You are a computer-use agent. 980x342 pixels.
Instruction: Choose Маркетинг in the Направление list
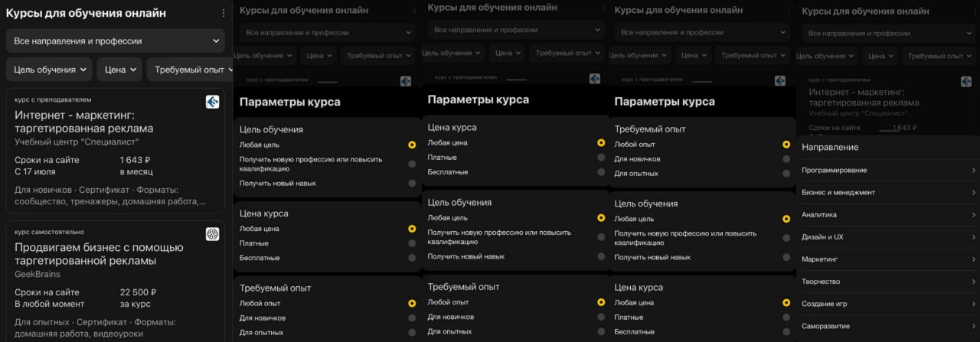pyautogui.click(x=820, y=259)
